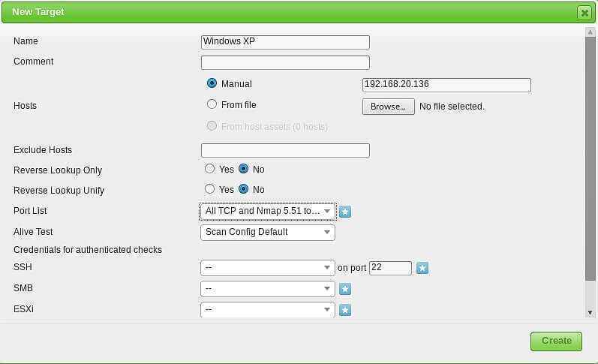The width and height of the screenshot is (598, 364).
Task: Click the scrollbar down arrow
Action: [x=590, y=312]
